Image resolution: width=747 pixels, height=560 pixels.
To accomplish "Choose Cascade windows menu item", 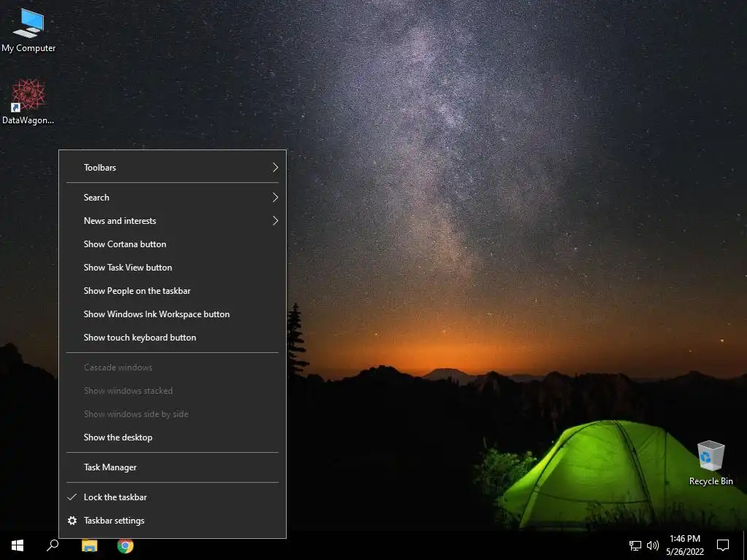I will point(172,367).
